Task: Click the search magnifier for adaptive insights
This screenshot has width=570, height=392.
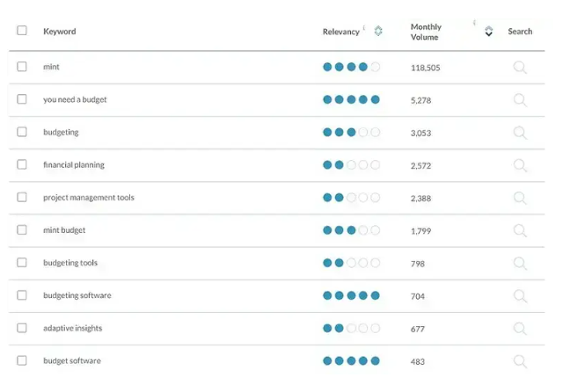Action: (520, 329)
